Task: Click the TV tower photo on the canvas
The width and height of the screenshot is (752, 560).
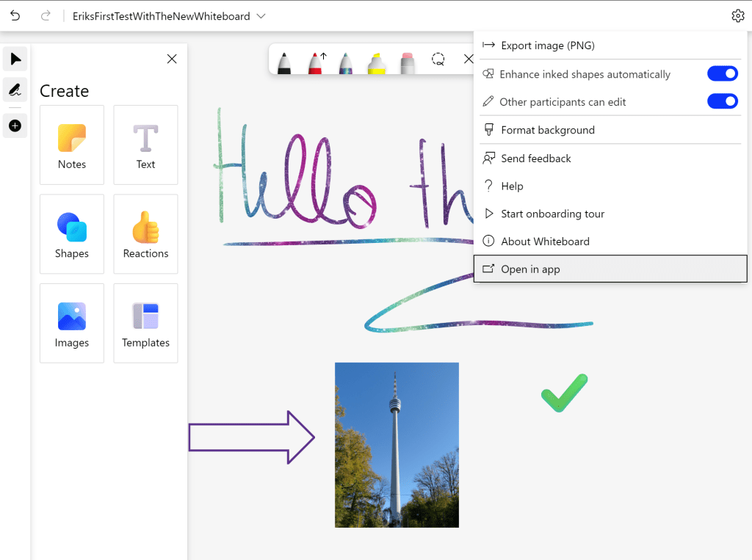Action: click(x=397, y=445)
